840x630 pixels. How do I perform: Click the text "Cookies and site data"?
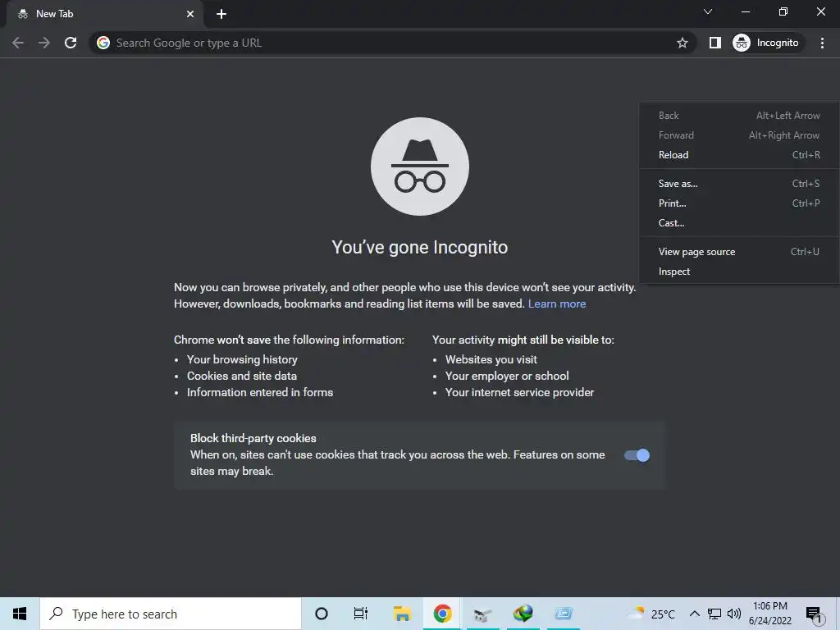(x=242, y=376)
